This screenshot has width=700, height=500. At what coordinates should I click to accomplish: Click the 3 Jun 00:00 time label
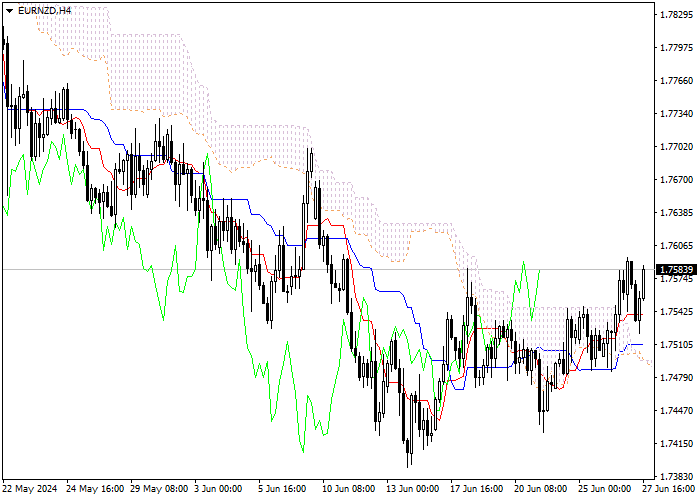[x=219, y=489]
